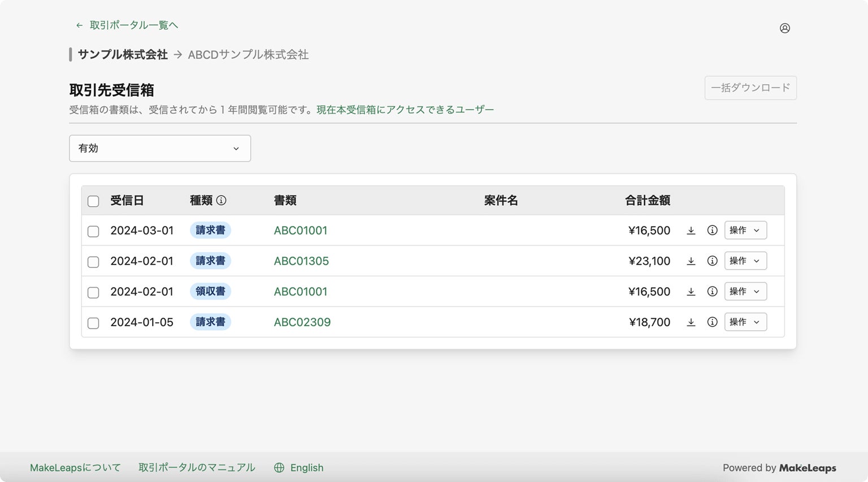Viewport: 868px width, 482px height.
Task: Download document ABC01305
Action: (691, 261)
